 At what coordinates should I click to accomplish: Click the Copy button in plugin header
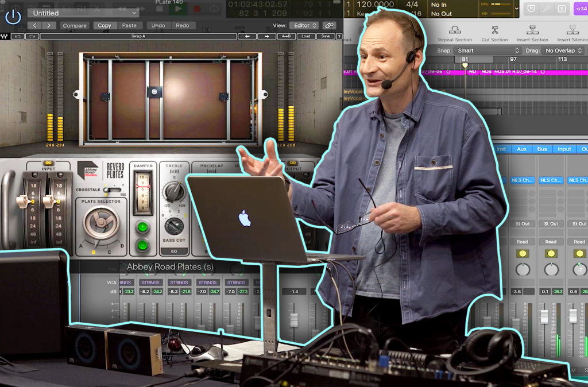tap(105, 25)
